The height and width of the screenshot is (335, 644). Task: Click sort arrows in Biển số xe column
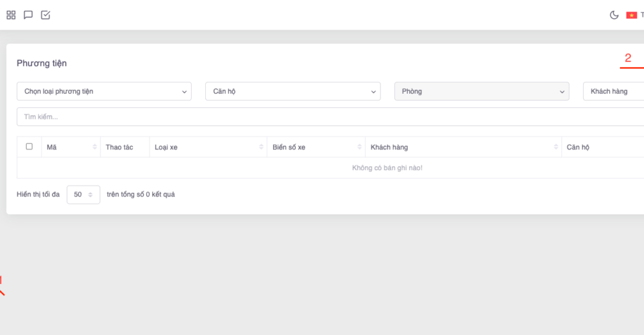[360, 147]
